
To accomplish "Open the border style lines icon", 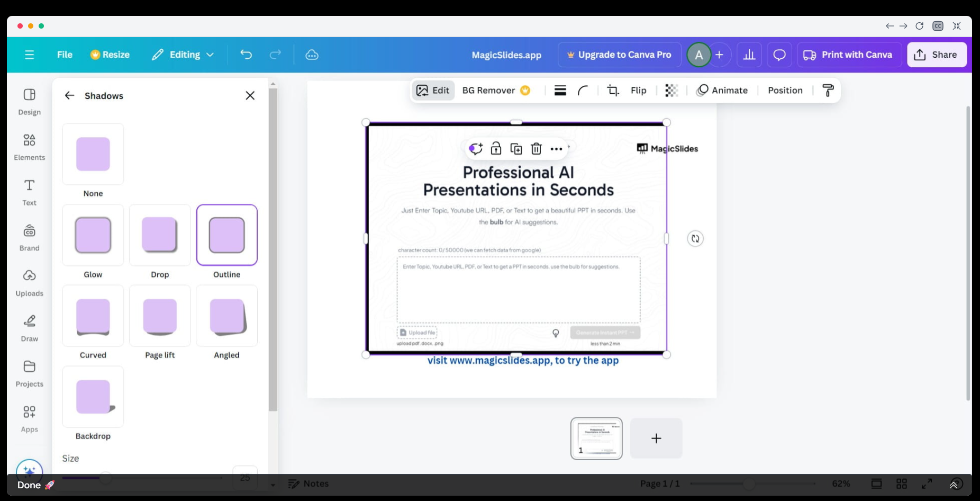I will 560,91.
